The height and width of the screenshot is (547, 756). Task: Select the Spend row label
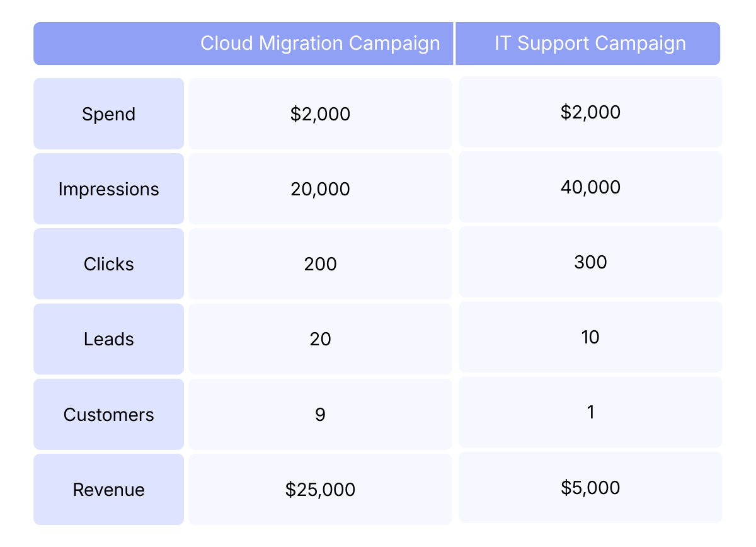[x=108, y=114]
